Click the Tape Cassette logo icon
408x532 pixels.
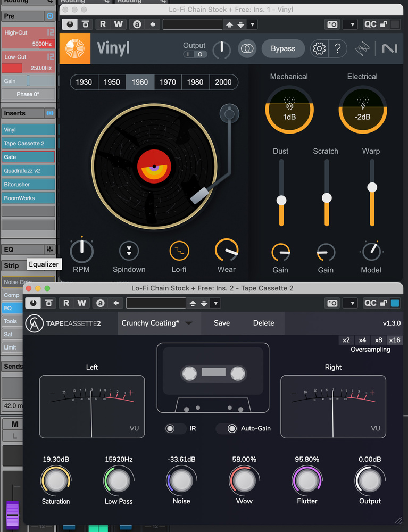(x=34, y=323)
